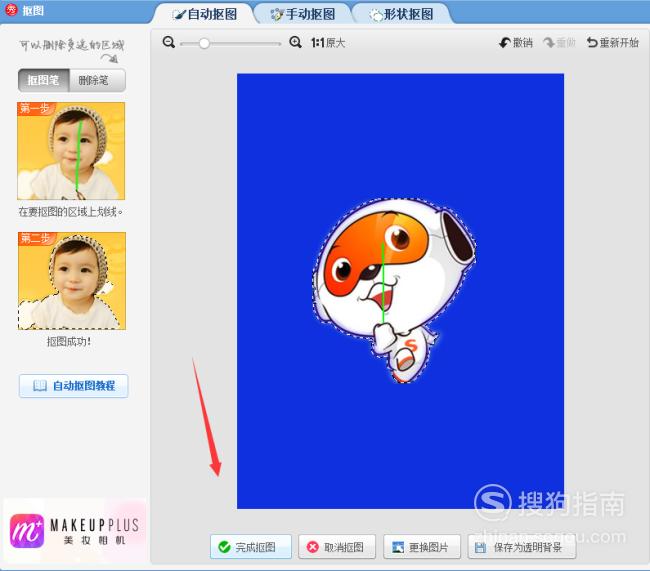Click the 第二步 tutorial thumbnail
Image resolution: width=650 pixels, height=571 pixels.
click(72, 281)
